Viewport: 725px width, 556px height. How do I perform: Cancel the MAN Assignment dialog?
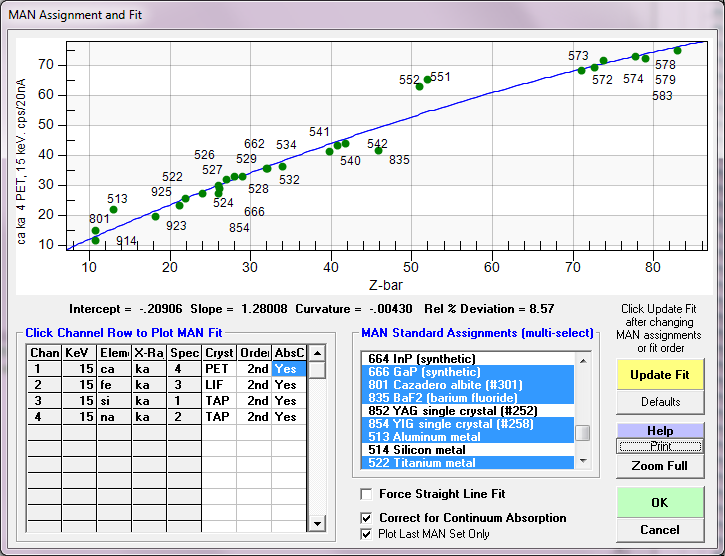point(660,530)
